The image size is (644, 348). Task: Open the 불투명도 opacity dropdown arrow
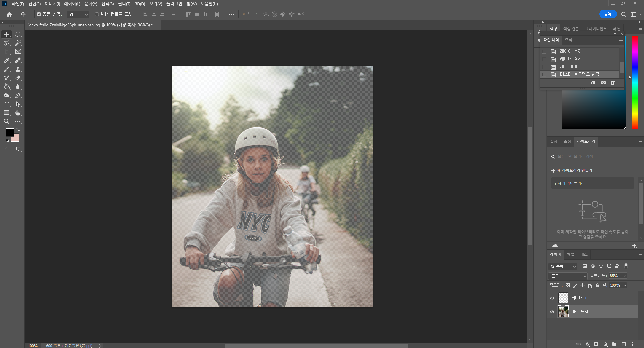click(x=625, y=276)
